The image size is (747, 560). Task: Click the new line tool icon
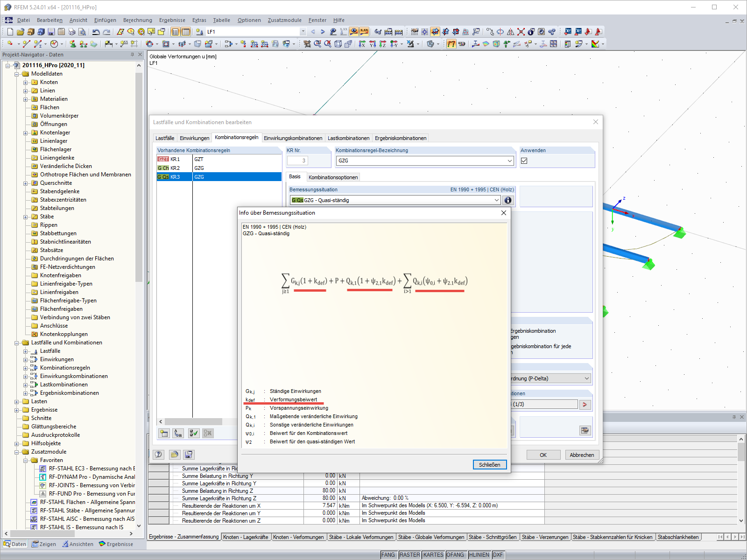[26, 44]
